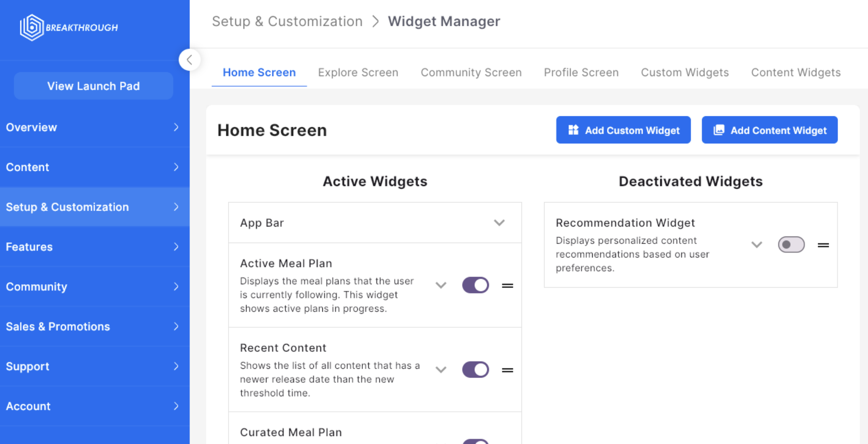Expand Recommendation Widget details chevron
Screen dimensions: 868x444
(x=756, y=245)
